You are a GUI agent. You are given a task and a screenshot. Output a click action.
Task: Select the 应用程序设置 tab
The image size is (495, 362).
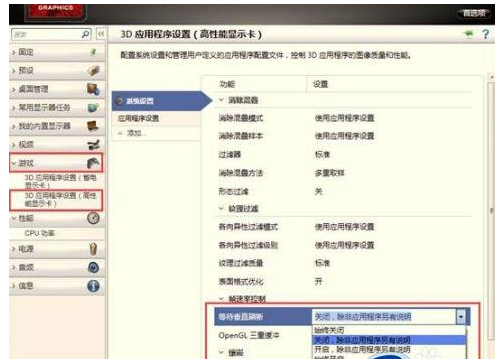coord(157,118)
